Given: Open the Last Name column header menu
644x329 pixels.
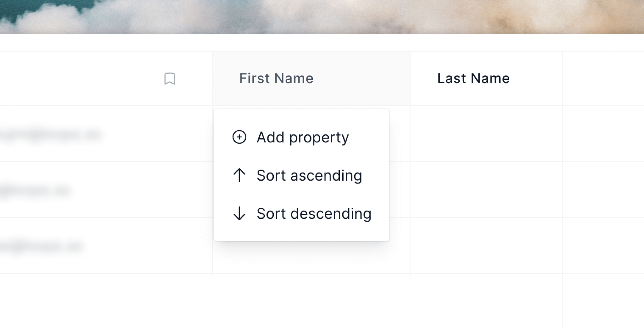Looking at the screenshot, I should point(486,79).
